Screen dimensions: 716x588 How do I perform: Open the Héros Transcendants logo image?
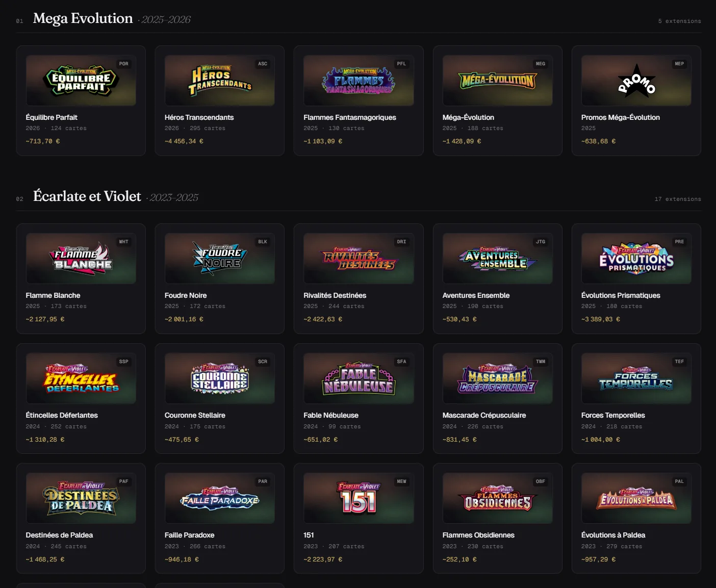point(220,81)
